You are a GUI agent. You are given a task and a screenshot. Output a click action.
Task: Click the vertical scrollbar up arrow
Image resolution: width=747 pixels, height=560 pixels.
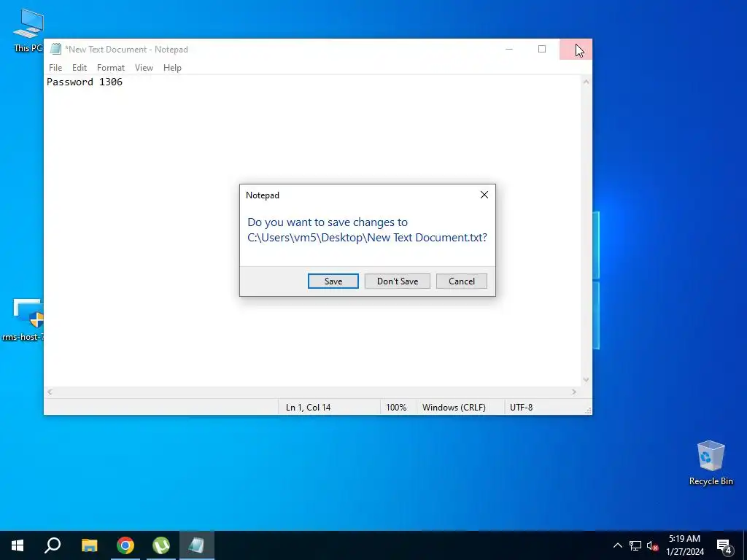tap(586, 82)
